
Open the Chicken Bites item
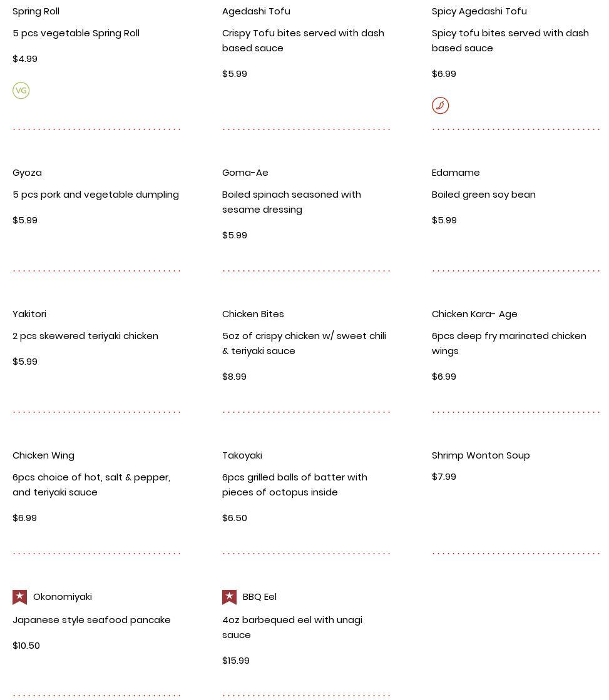tap(253, 314)
